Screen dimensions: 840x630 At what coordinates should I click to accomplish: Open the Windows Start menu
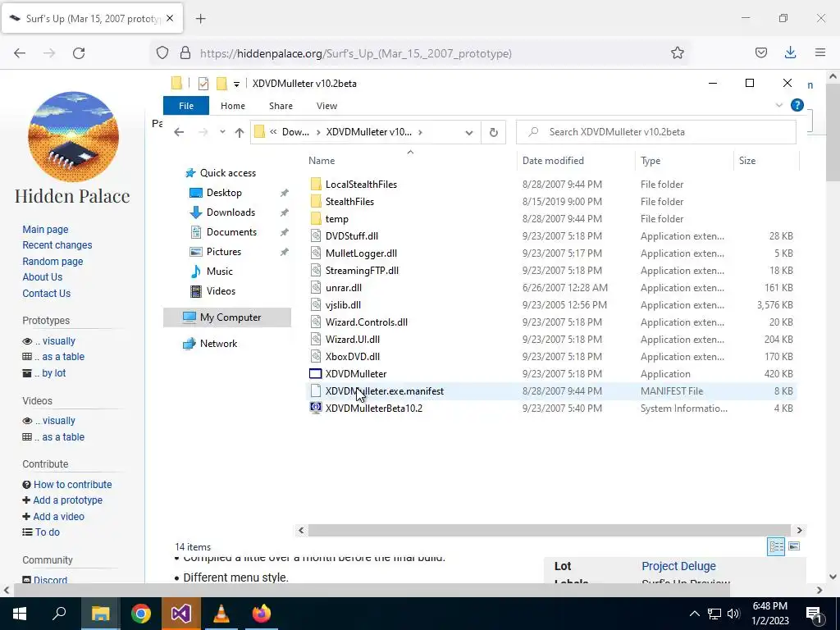(20, 614)
